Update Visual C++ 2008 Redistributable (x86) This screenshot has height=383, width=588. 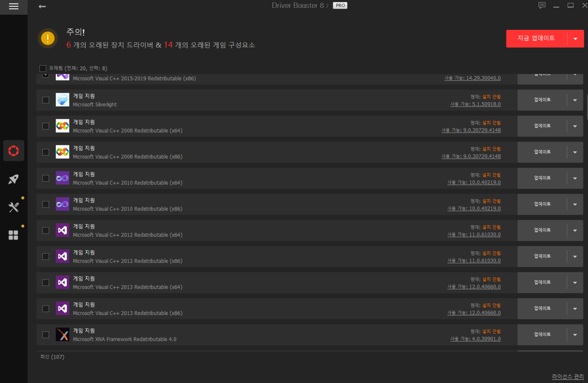pyautogui.click(x=542, y=152)
